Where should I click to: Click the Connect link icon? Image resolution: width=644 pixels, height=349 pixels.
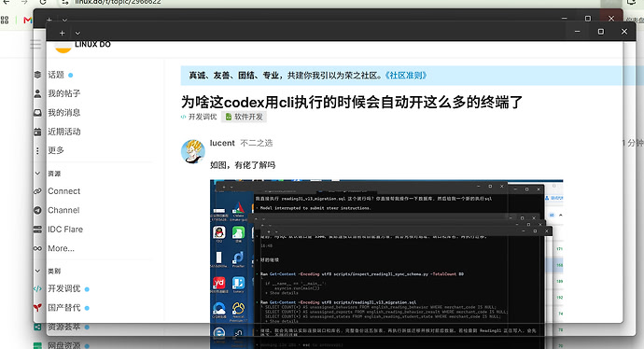coord(37,191)
